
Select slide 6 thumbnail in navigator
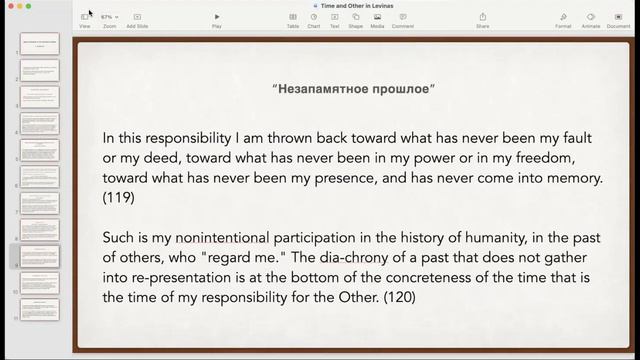click(x=40, y=177)
